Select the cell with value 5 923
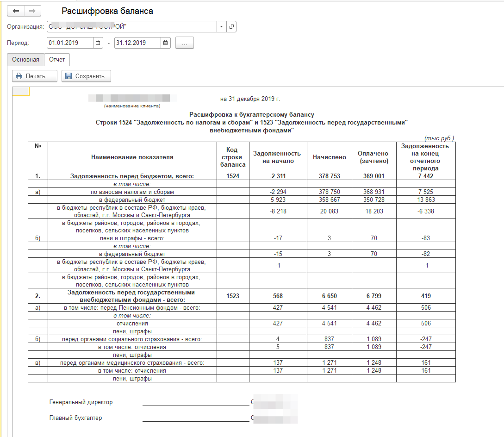The height and width of the screenshot is (437, 504). tap(278, 200)
